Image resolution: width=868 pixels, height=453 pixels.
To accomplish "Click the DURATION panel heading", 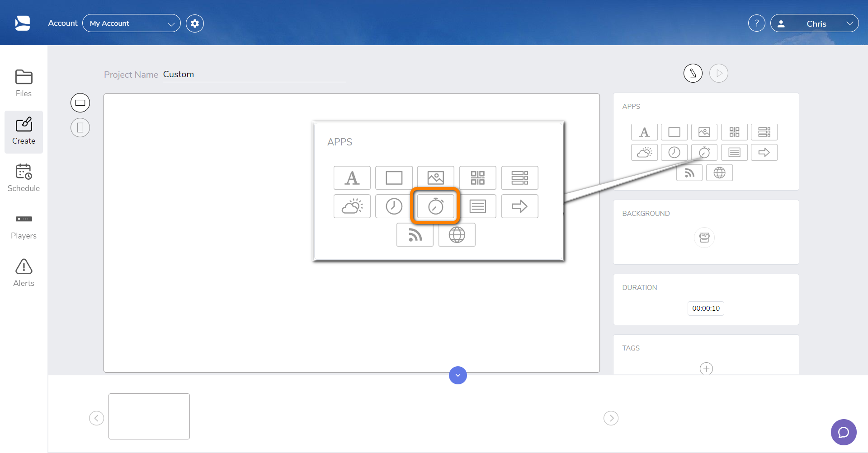I will [640, 288].
